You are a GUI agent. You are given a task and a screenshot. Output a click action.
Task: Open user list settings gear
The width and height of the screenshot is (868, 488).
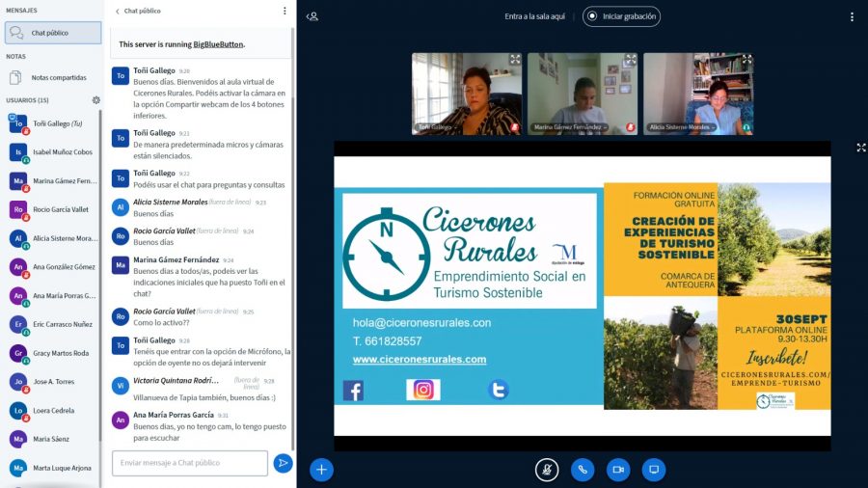[96, 100]
